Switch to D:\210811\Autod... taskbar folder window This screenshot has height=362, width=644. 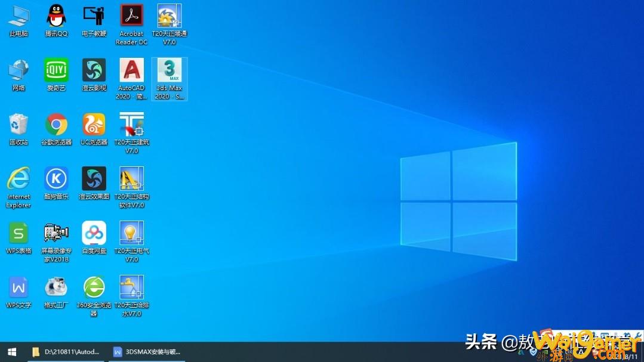point(66,352)
